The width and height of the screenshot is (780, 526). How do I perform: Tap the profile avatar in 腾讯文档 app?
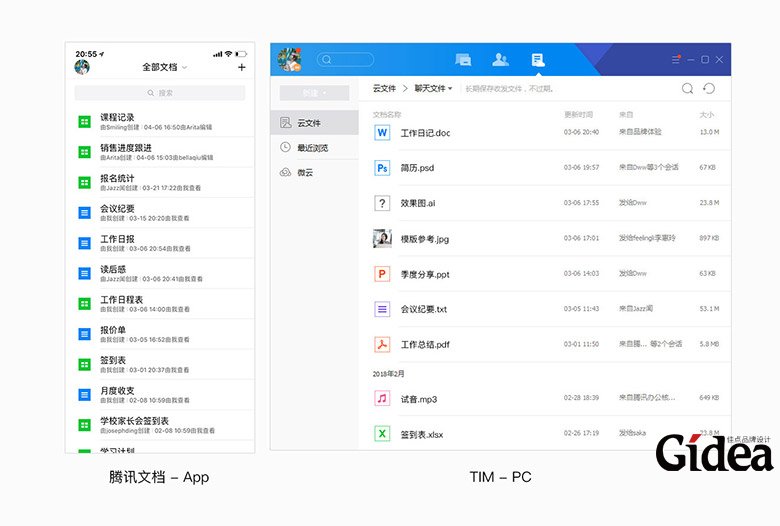coord(82,67)
